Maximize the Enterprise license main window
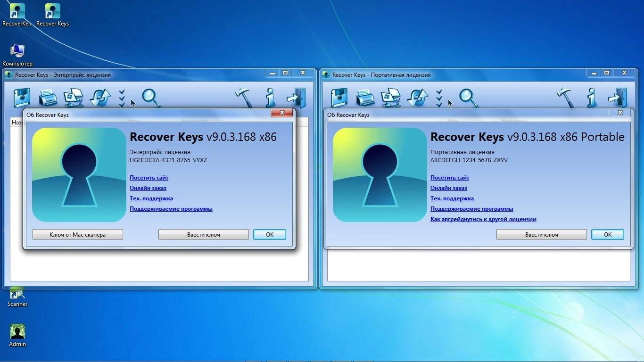The height and width of the screenshot is (362, 644). pyautogui.click(x=285, y=73)
